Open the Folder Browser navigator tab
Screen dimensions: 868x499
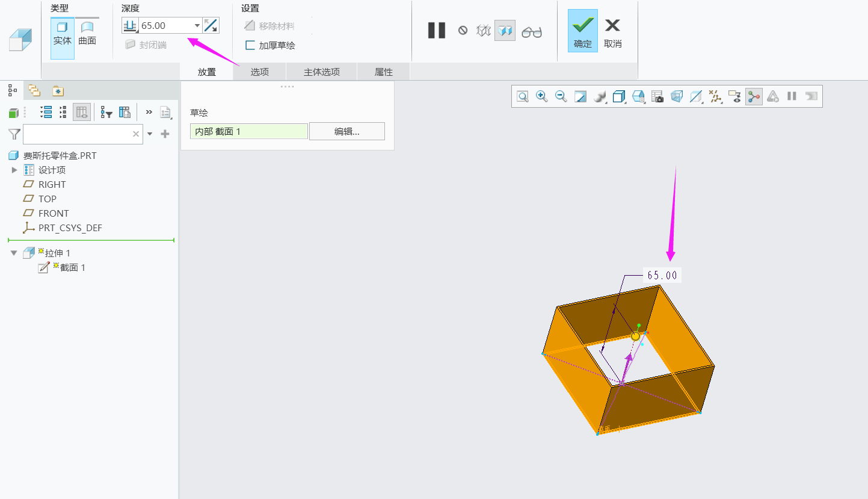click(x=34, y=91)
